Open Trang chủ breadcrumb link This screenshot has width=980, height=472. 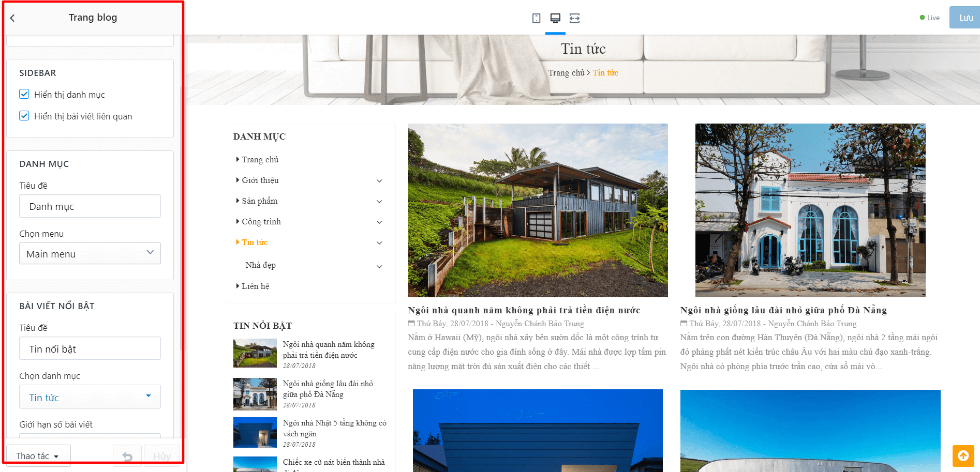coord(566,73)
